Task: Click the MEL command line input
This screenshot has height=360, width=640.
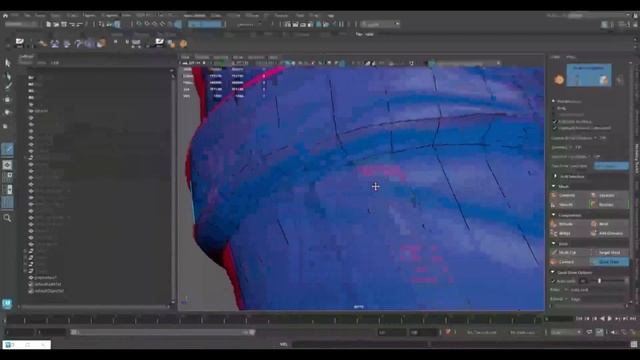Action: pyautogui.click(x=359, y=344)
